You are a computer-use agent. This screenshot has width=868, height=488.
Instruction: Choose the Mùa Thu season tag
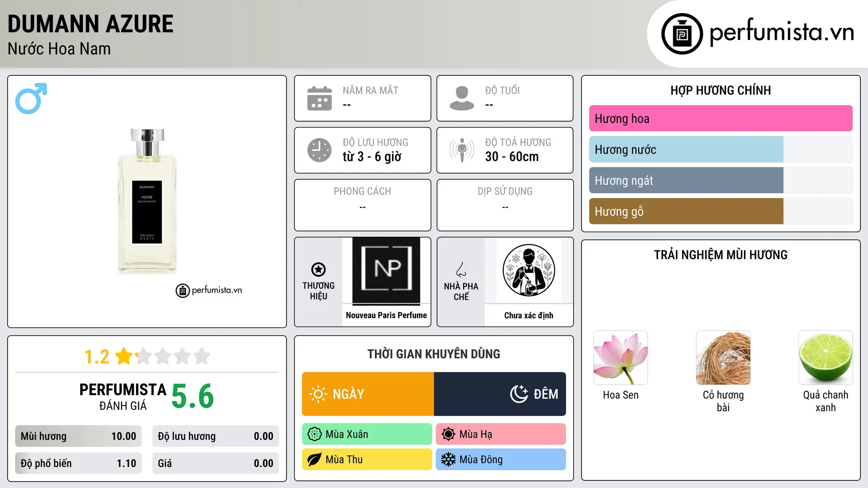(x=367, y=460)
